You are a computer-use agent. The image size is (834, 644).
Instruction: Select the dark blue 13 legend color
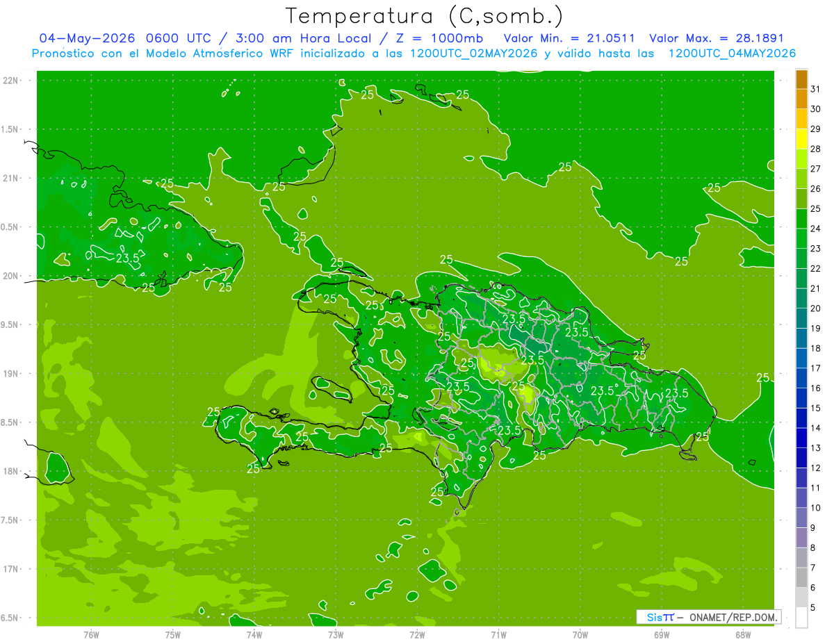pos(801,438)
